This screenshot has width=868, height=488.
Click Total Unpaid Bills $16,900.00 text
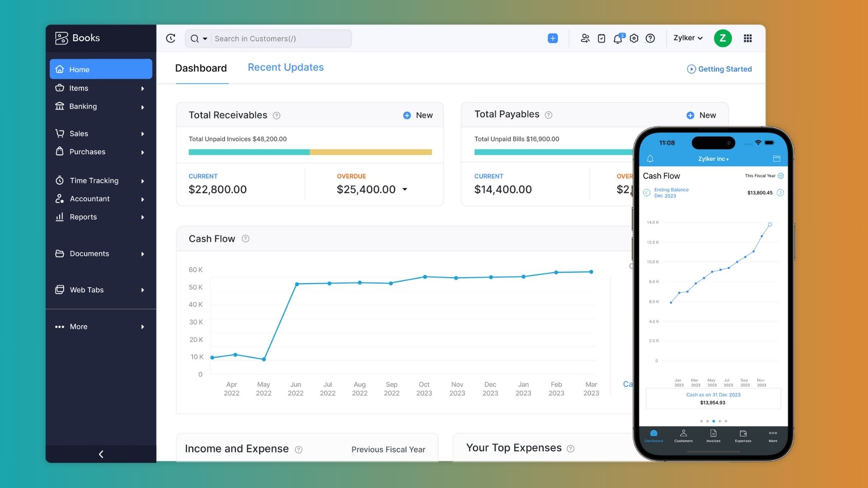[517, 139]
